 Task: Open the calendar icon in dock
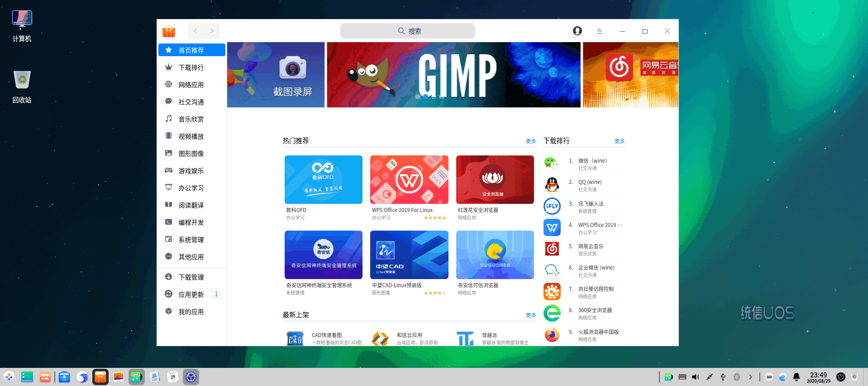173,376
